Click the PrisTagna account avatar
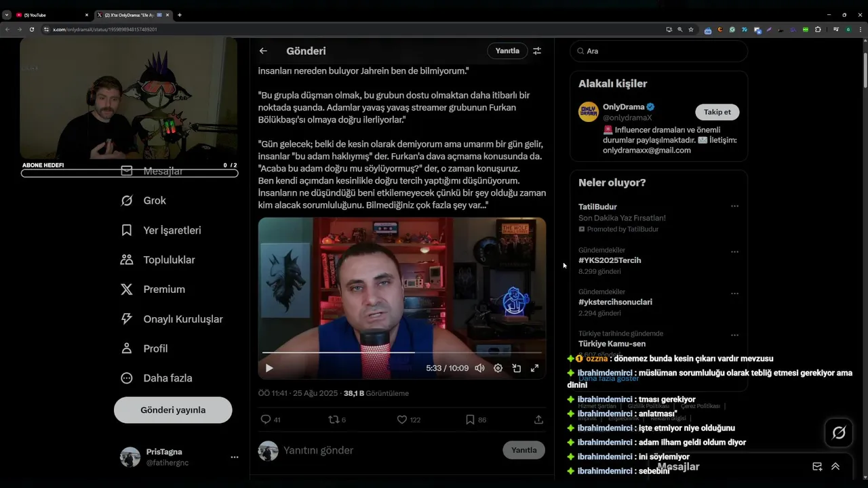Screen dimensions: 868x488 click(x=130, y=457)
